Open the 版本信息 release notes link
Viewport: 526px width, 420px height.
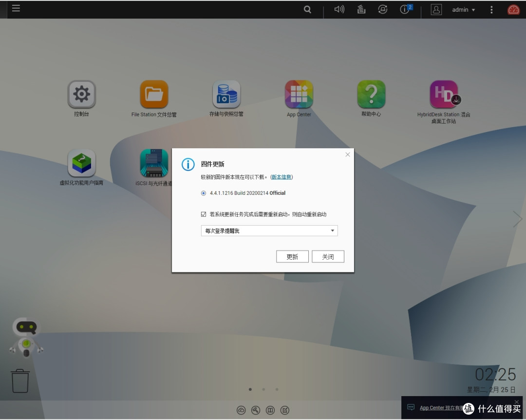[282, 177]
